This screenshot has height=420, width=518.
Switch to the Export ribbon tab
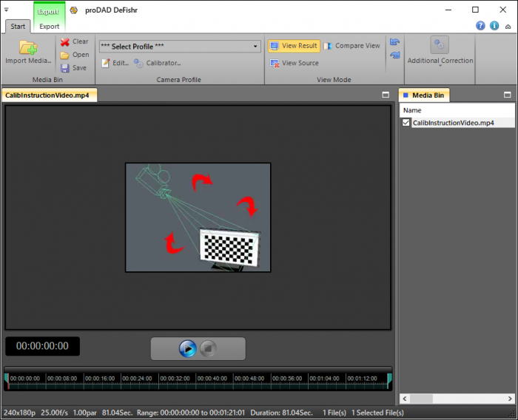tap(50, 27)
